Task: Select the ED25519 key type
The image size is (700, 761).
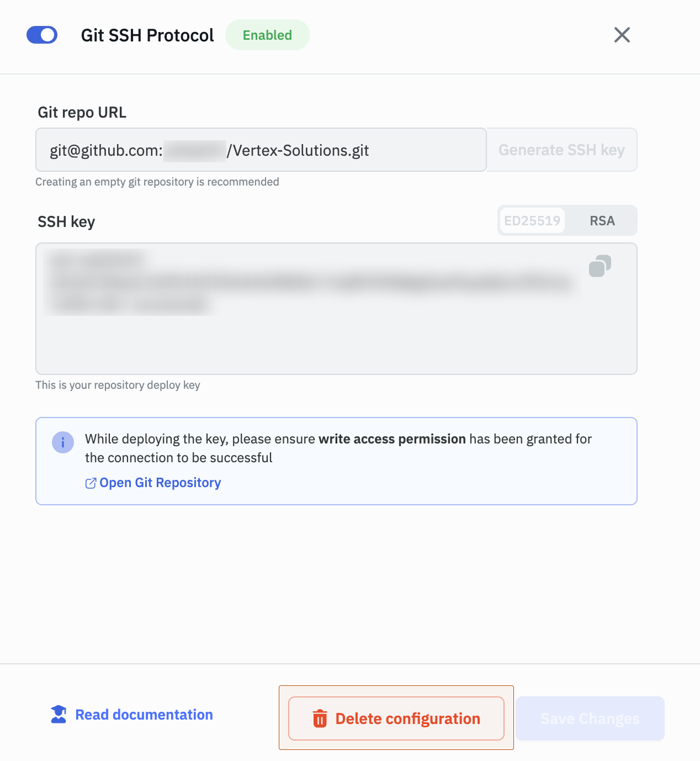Action: pos(532,220)
